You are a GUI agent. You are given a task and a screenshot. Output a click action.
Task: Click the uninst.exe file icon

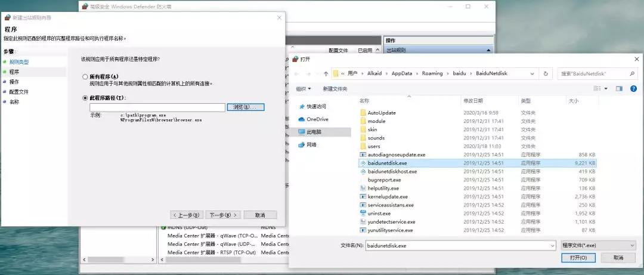pos(363,214)
